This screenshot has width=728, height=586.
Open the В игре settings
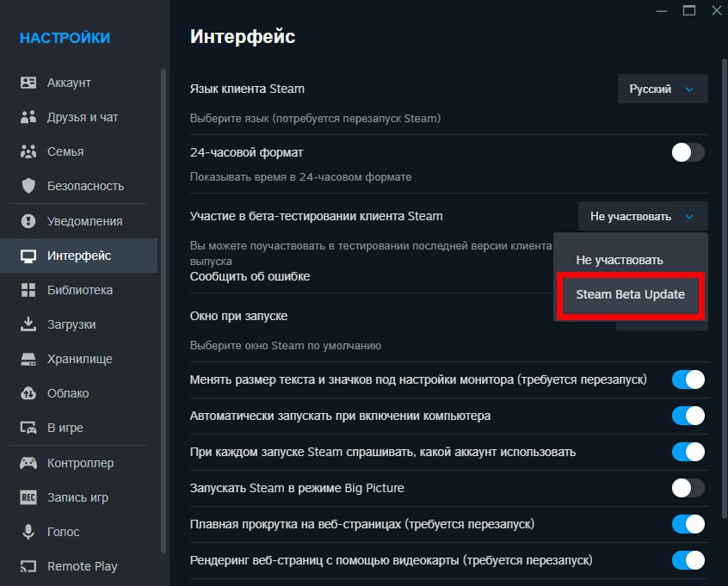[79, 428]
